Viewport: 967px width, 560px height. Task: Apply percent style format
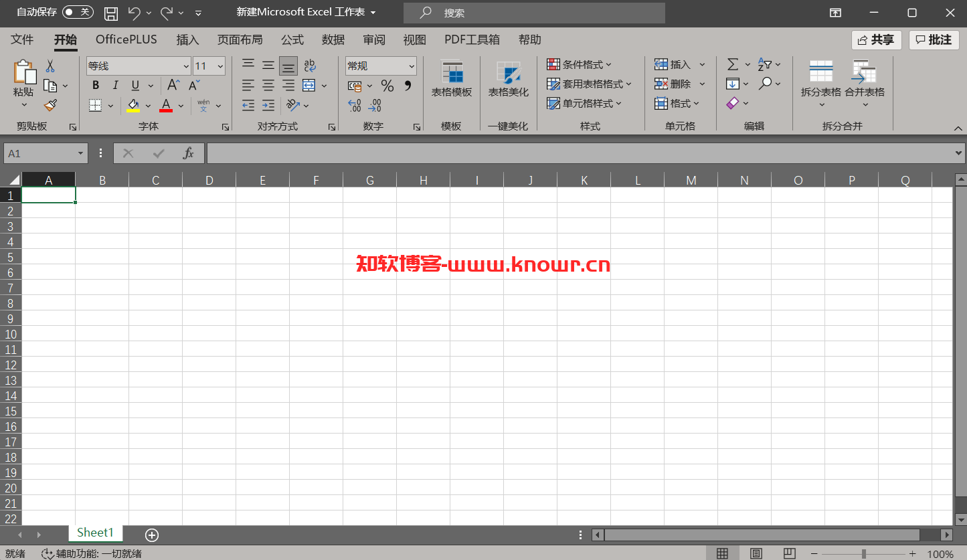click(x=387, y=86)
